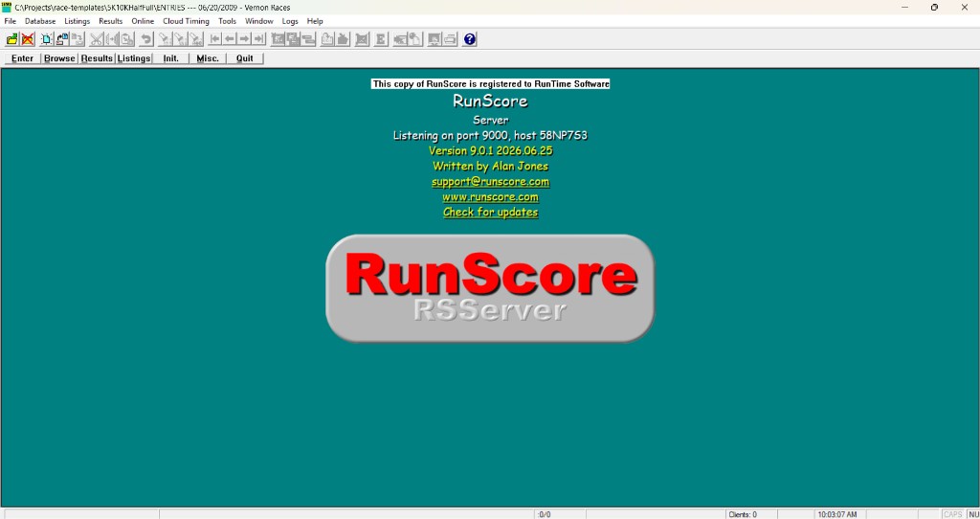This screenshot has height=519, width=980.
Task: Go to next record right arrow icon
Action: (244, 39)
